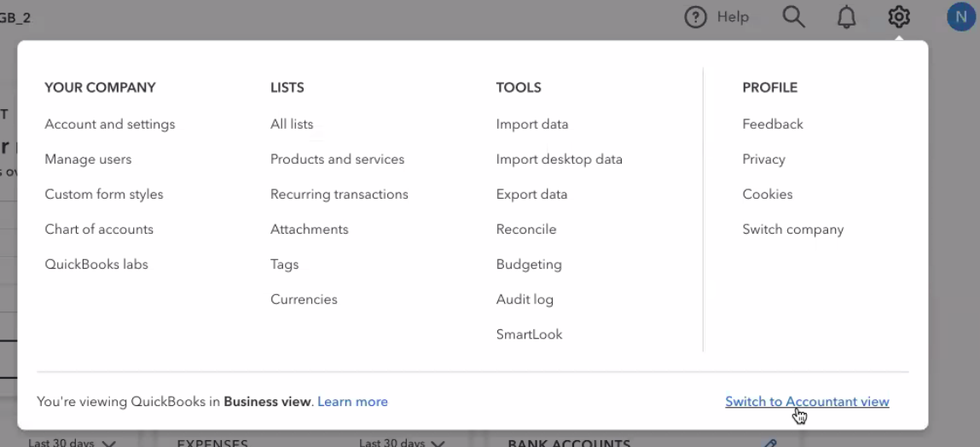980x447 pixels.
Task: Open the user profile avatar N
Action: click(961, 17)
